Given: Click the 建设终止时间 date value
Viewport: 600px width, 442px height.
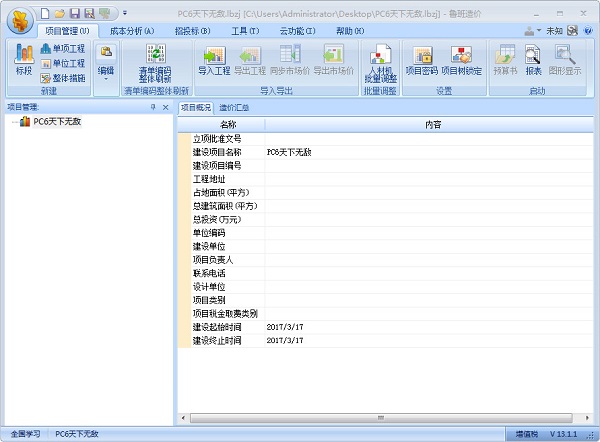Looking at the screenshot, I should [x=285, y=341].
